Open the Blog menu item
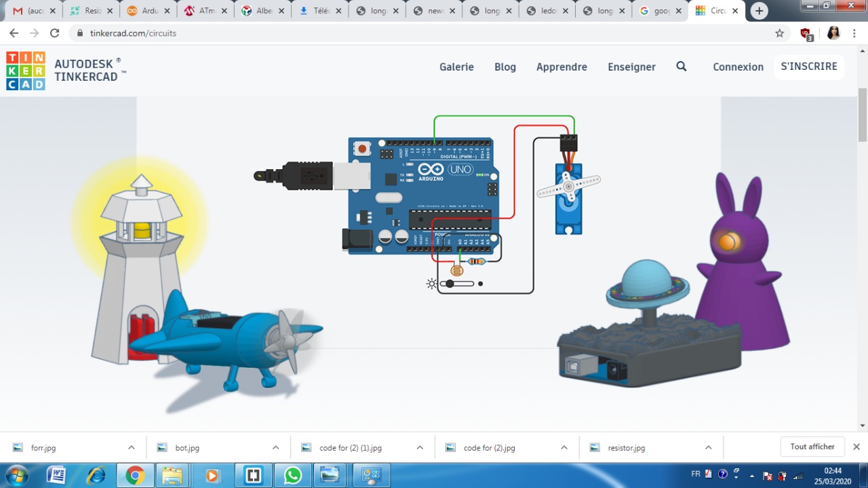Image resolution: width=868 pixels, height=488 pixels. (505, 67)
